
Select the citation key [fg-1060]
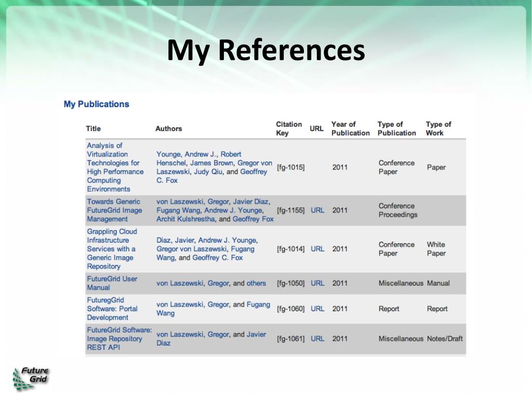[x=291, y=309]
